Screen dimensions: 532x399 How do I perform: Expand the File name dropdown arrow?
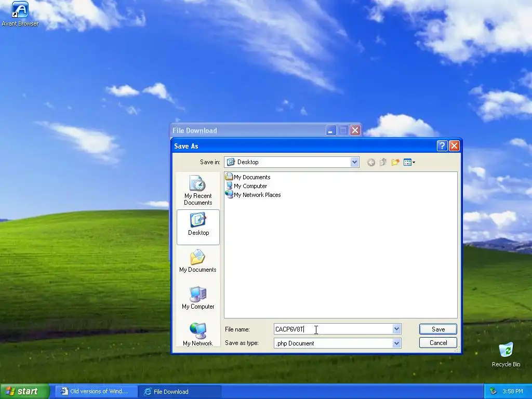tap(396, 329)
